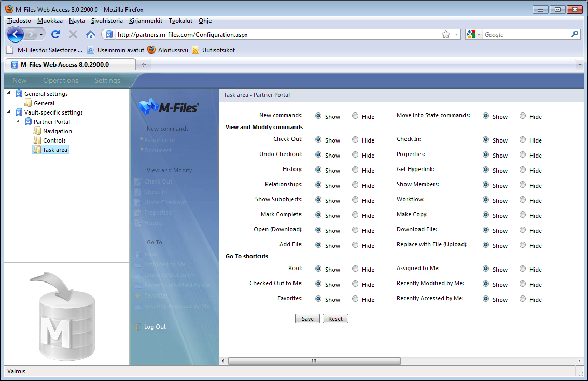Select Hide for Check Out
Screen dimensions: 588x381
tap(355, 139)
